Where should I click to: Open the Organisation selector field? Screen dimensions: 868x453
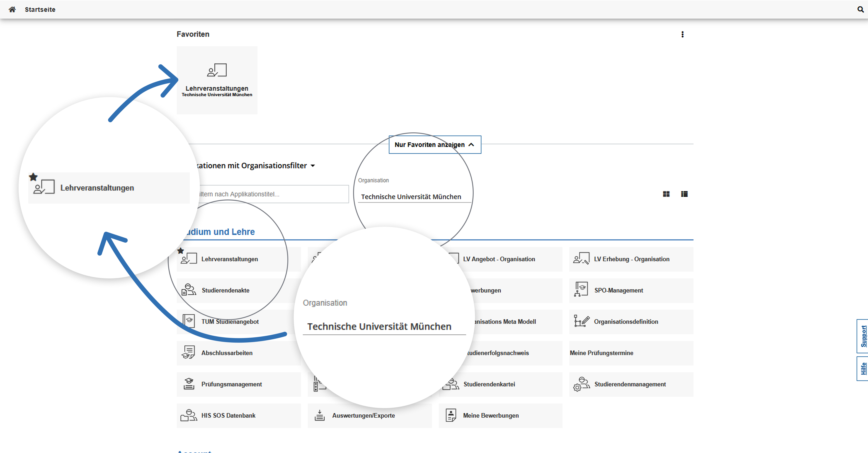coord(414,197)
